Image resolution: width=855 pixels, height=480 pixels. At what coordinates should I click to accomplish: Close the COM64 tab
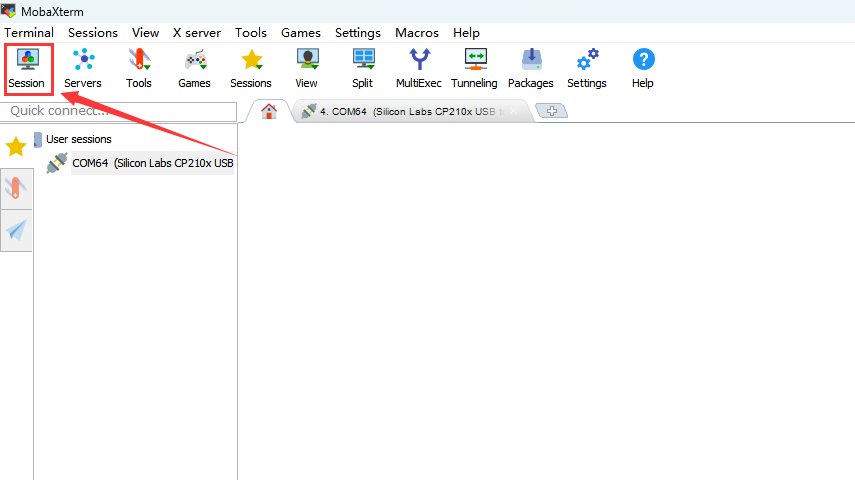click(514, 111)
